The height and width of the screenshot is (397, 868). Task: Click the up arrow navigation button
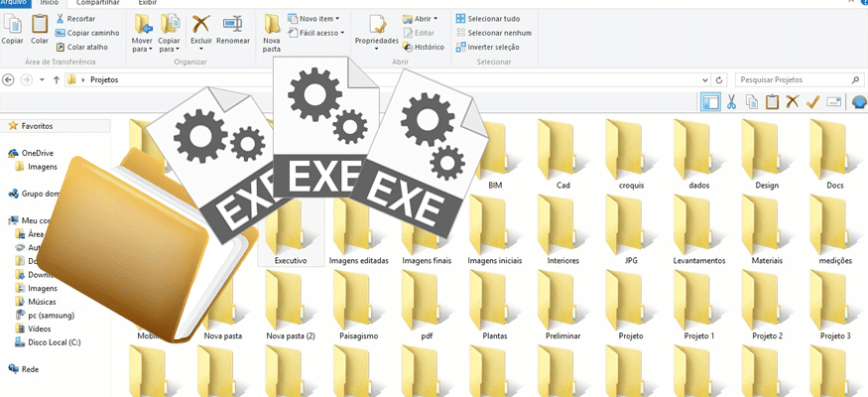click(x=57, y=79)
